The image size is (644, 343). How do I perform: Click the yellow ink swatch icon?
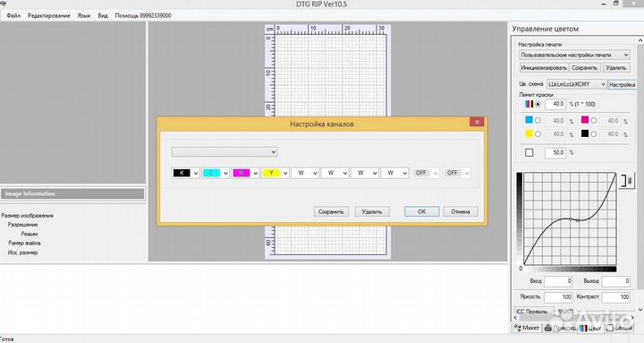(529, 133)
